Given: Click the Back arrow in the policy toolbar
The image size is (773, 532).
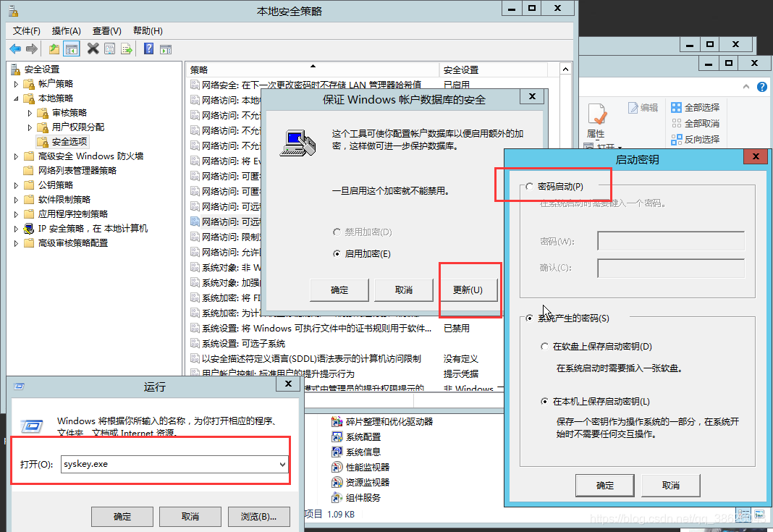Looking at the screenshot, I should click(15, 48).
